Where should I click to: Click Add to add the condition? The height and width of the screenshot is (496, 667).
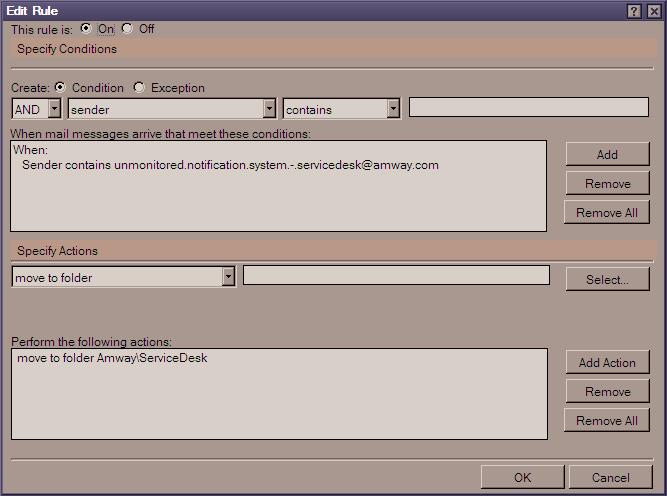pyautogui.click(x=607, y=154)
